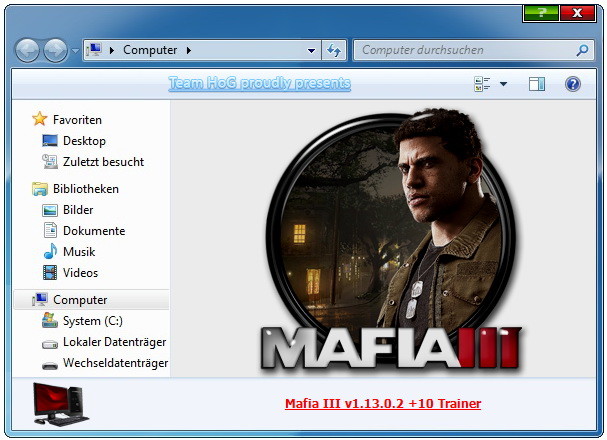Focus the Computer durchsuchen search field
The width and height of the screenshot is (607, 440).
(473, 50)
